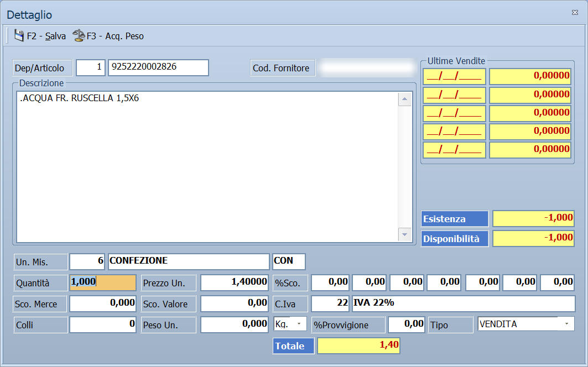Viewport: 588px width, 367px height.
Task: Click the IVA 22% description field
Action: pyautogui.click(x=464, y=303)
